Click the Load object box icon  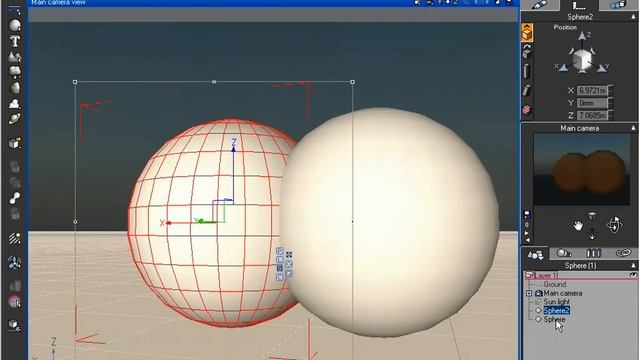[15, 143]
